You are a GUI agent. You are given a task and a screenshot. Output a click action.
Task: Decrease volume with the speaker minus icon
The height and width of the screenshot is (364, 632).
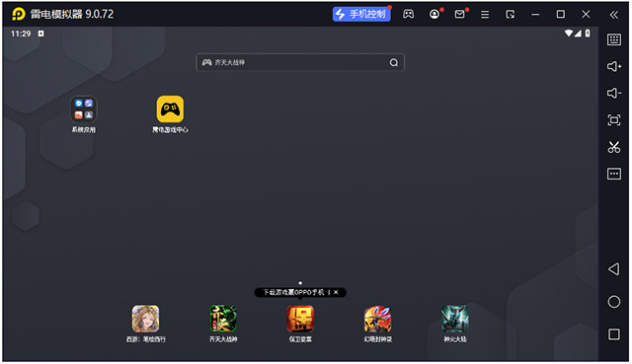coord(614,93)
